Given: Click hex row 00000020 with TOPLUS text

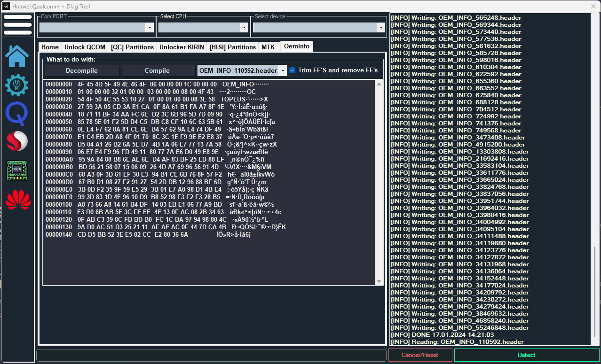Looking at the screenshot, I should pyautogui.click(x=157, y=99).
